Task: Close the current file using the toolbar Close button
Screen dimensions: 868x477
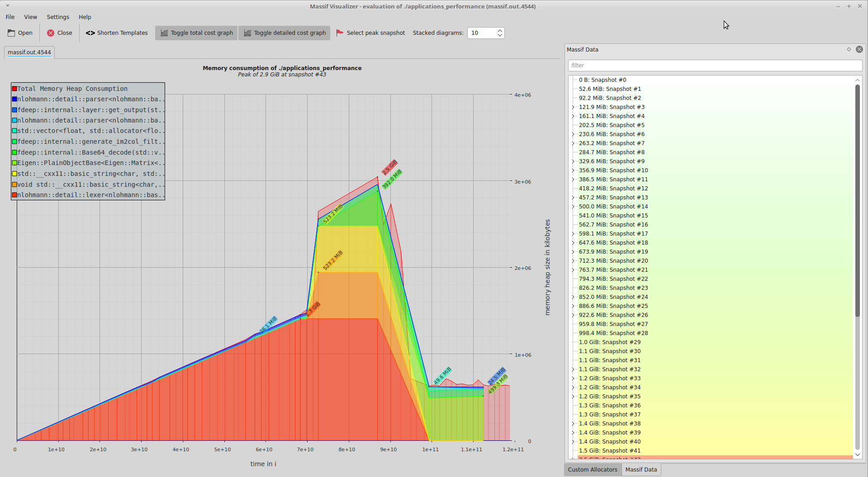Action: click(x=60, y=33)
